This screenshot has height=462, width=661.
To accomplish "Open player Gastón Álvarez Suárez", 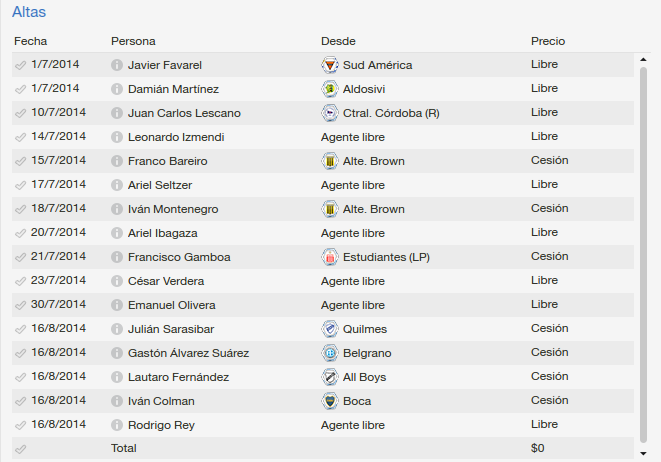I will coord(188,353).
